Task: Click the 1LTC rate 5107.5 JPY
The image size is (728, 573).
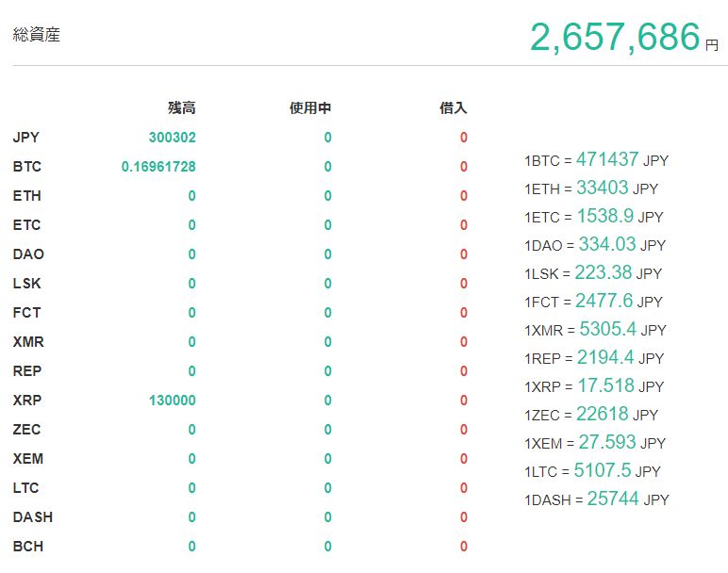Action: tap(604, 471)
